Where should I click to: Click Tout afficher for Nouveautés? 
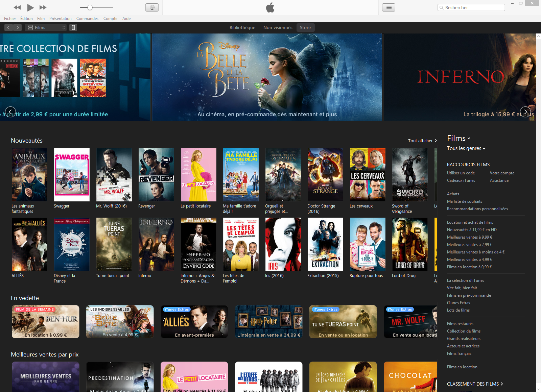tap(422, 141)
